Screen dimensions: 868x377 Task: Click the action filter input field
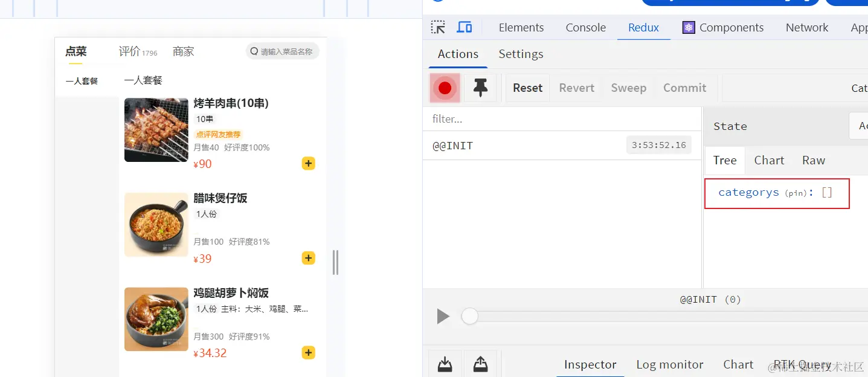562,119
